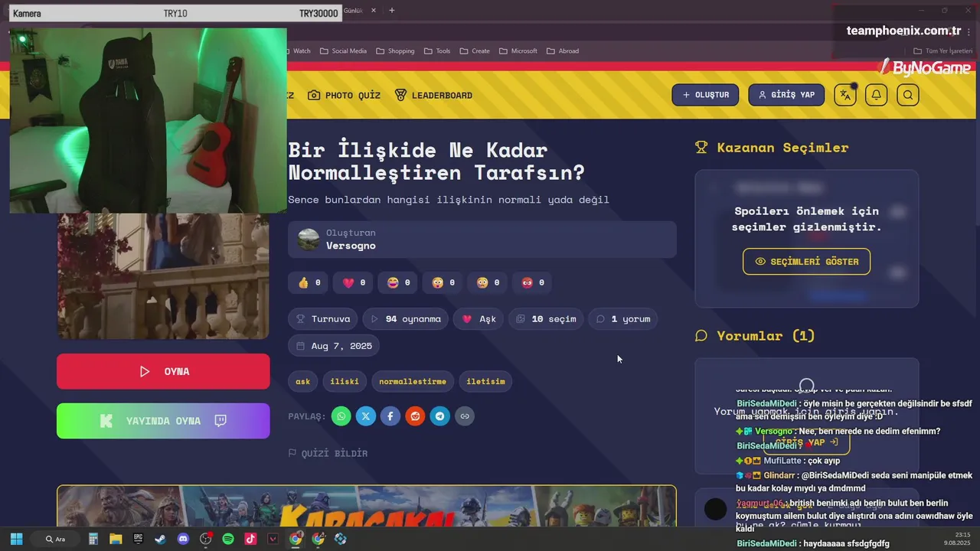Click the Turnuva tag chip

323,319
